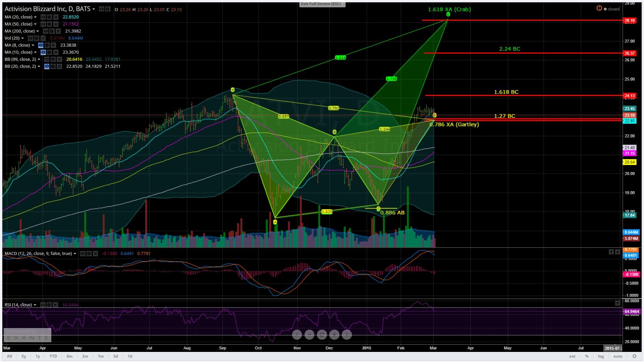Toggle ext extended hours button

coord(572,356)
